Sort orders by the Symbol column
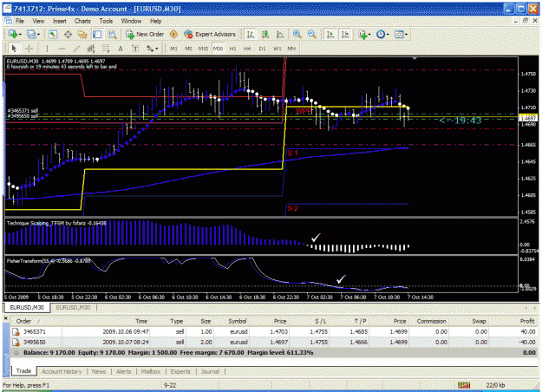This screenshot has height=392, width=542. 237,321
